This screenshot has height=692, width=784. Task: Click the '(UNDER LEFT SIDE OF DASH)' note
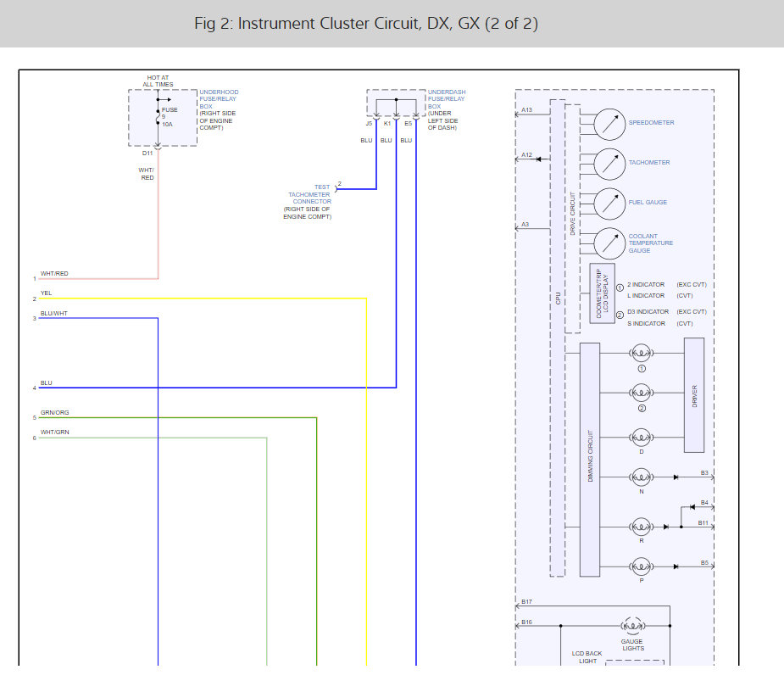point(442,120)
